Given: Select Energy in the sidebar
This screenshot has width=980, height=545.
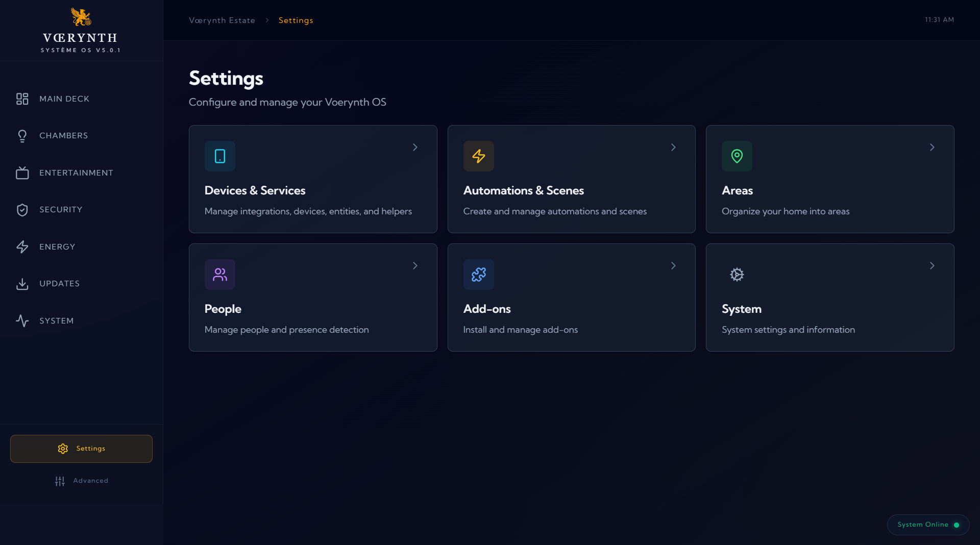Looking at the screenshot, I should tap(57, 247).
